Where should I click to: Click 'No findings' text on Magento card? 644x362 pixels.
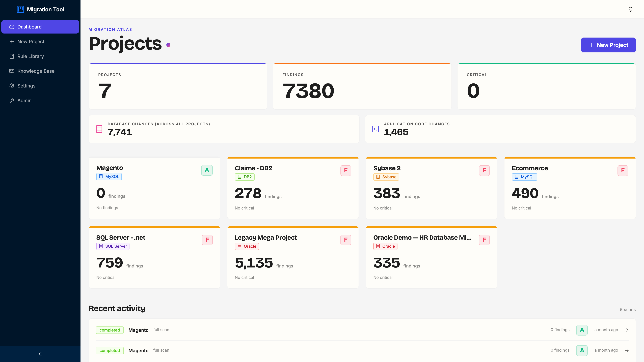coord(107,208)
